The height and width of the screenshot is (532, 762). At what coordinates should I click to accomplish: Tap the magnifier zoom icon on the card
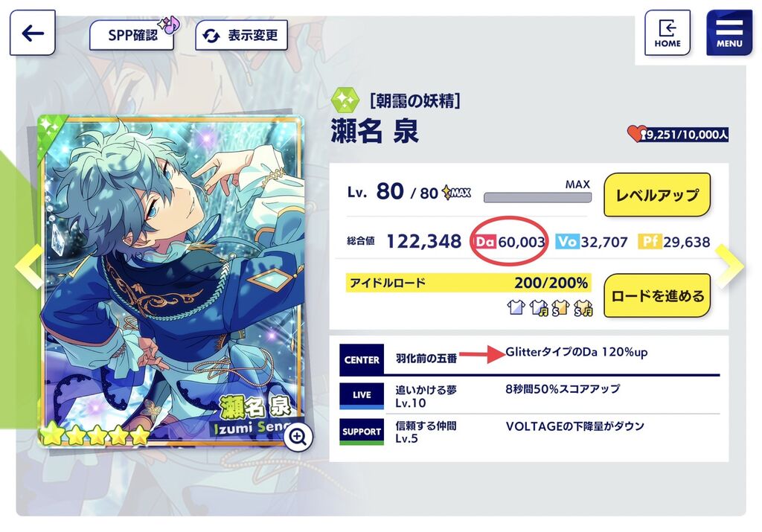tap(298, 437)
